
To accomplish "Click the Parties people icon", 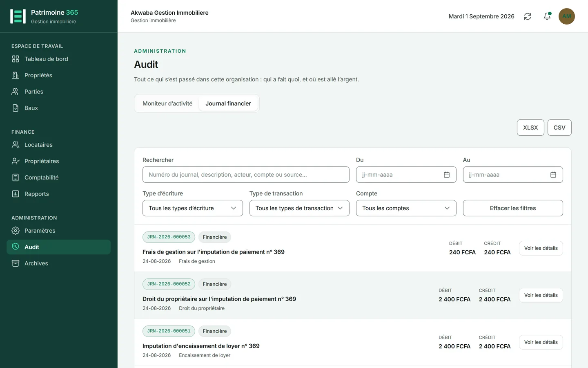I will 16,92.
